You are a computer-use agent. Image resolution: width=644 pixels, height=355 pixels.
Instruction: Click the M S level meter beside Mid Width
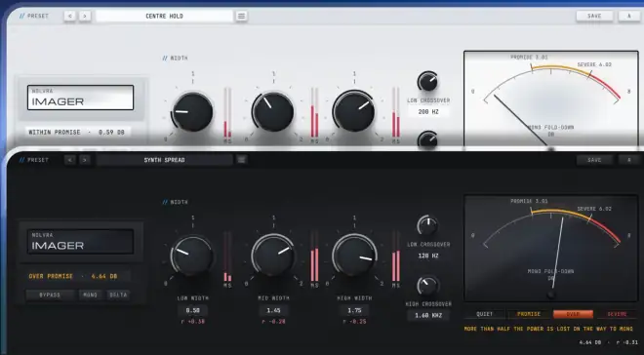click(314, 259)
